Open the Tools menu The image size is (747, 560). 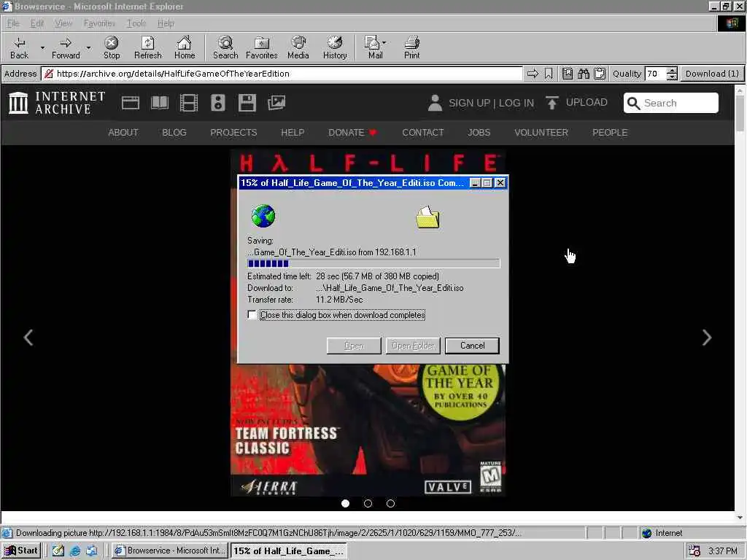coord(136,23)
